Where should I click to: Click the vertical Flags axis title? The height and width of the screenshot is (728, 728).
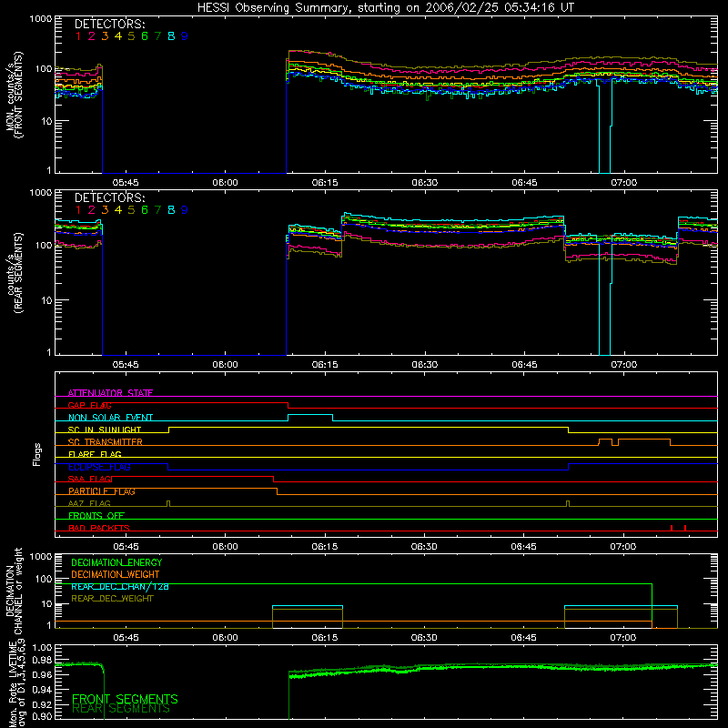(37, 454)
